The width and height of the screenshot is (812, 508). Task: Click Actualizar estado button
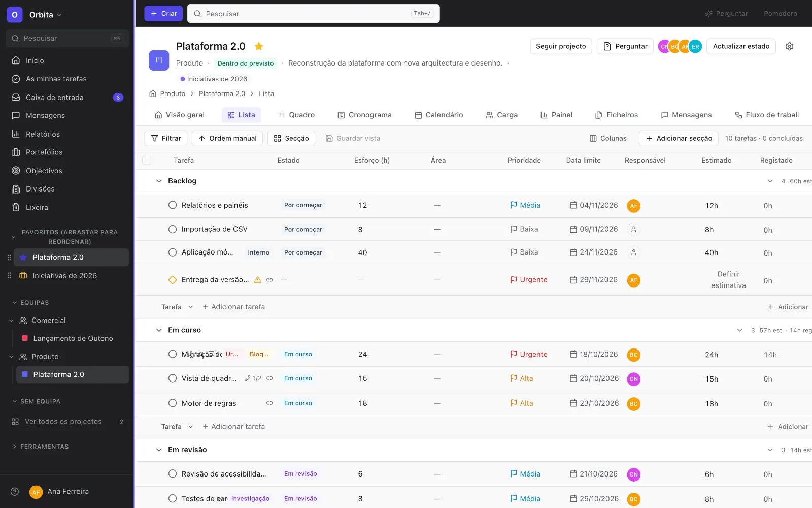pos(741,46)
